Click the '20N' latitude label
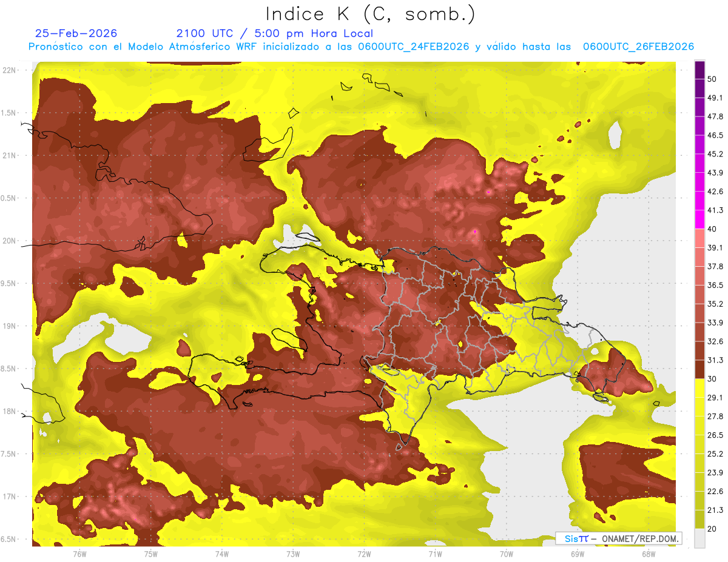The width and height of the screenshot is (728, 562). pos(10,241)
